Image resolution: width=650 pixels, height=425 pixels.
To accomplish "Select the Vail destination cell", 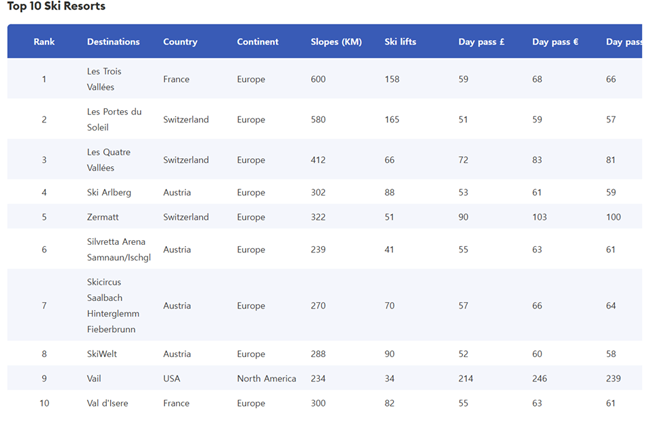I will click(x=95, y=379).
